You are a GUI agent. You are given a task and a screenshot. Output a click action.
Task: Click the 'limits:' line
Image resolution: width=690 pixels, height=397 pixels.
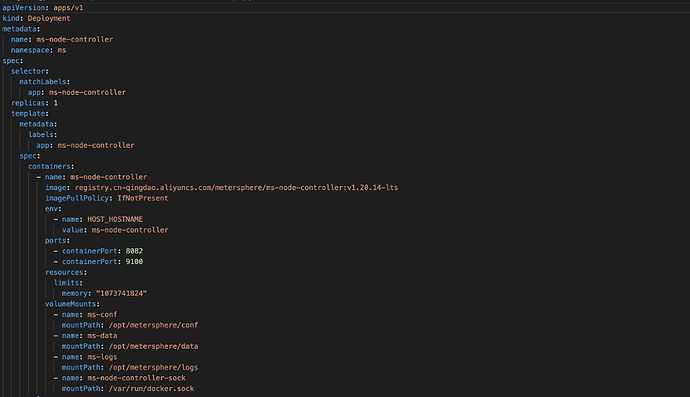pos(68,283)
